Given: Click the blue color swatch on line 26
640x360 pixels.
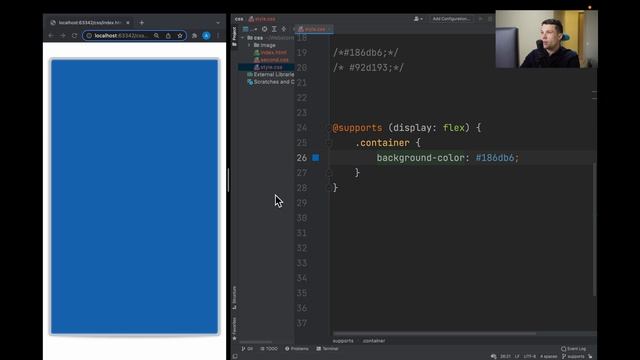Looking at the screenshot, I should [x=316, y=158].
